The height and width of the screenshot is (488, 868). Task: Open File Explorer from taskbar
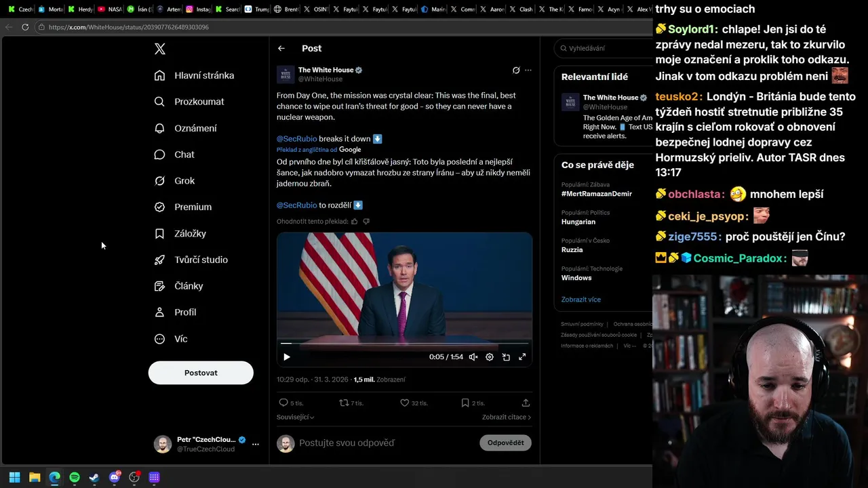35,477
